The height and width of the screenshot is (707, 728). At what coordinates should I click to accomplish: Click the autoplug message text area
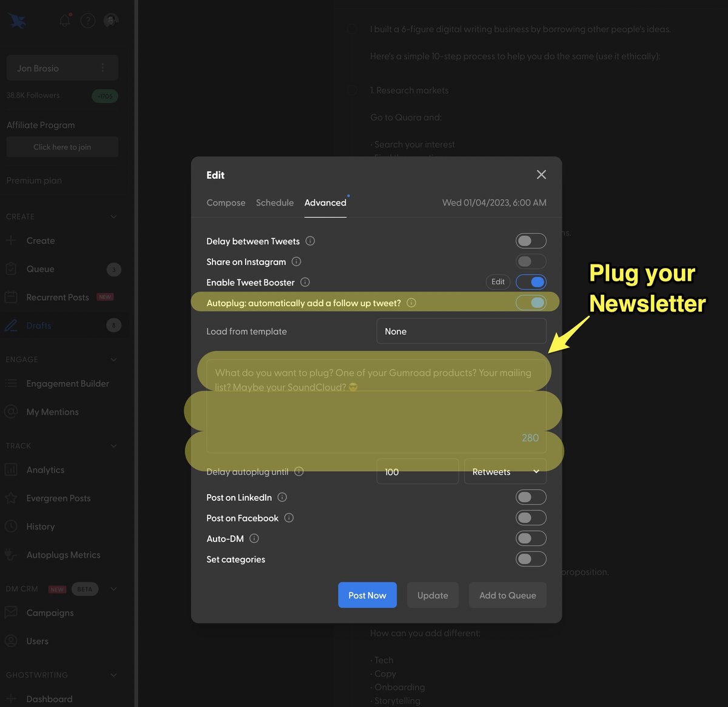click(376, 406)
